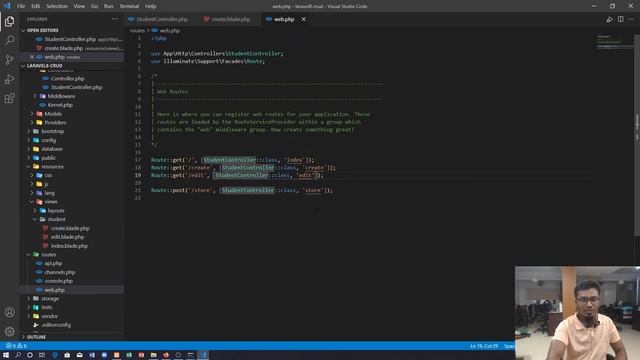Collapse the resources folder

[52, 167]
